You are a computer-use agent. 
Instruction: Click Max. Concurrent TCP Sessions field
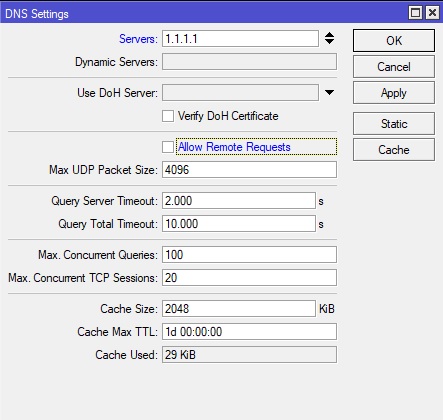tap(249, 278)
